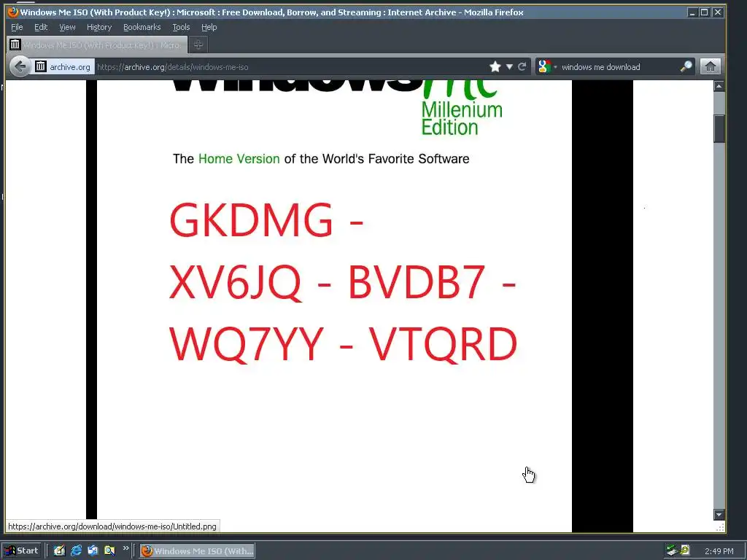Open the View menu

[x=67, y=27]
